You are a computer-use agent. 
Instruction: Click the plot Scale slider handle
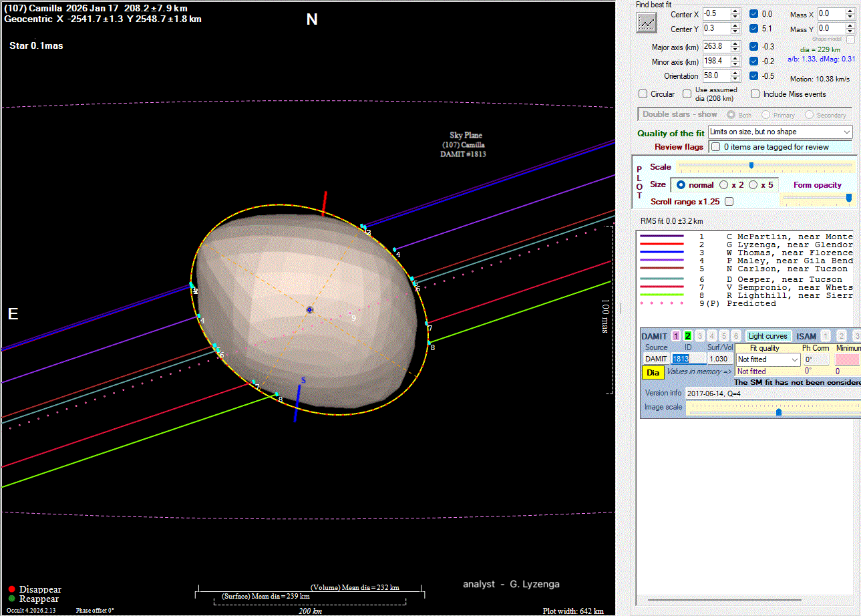point(751,166)
